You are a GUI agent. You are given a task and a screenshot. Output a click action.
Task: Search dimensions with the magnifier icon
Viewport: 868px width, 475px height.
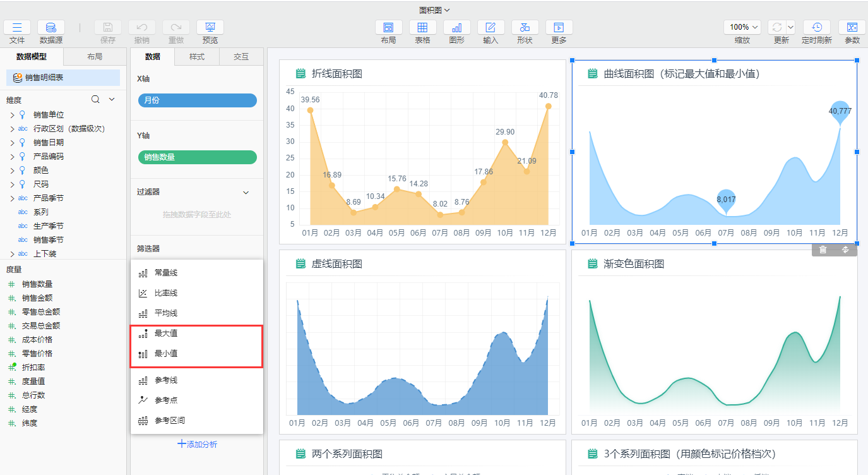coord(95,99)
